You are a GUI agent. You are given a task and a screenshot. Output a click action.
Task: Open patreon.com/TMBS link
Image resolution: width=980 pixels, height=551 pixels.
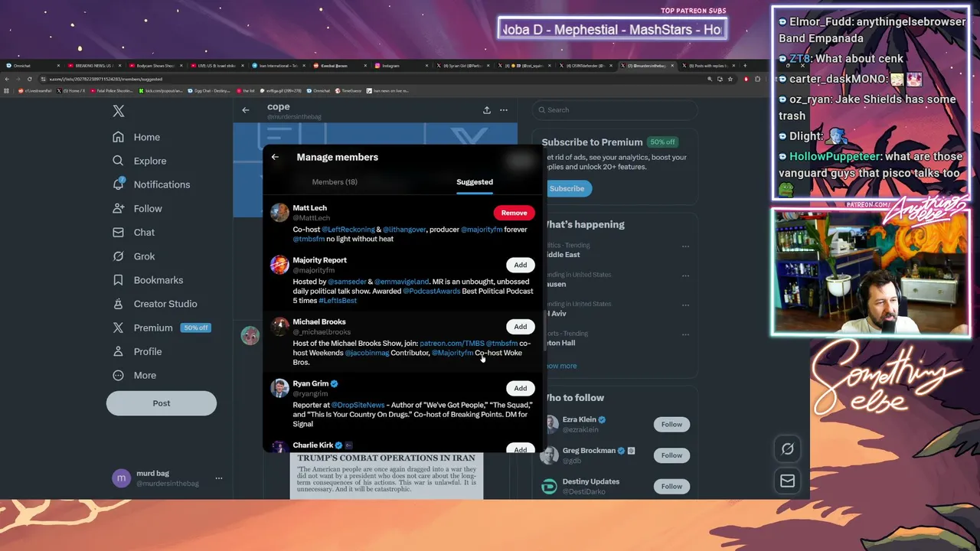point(452,344)
